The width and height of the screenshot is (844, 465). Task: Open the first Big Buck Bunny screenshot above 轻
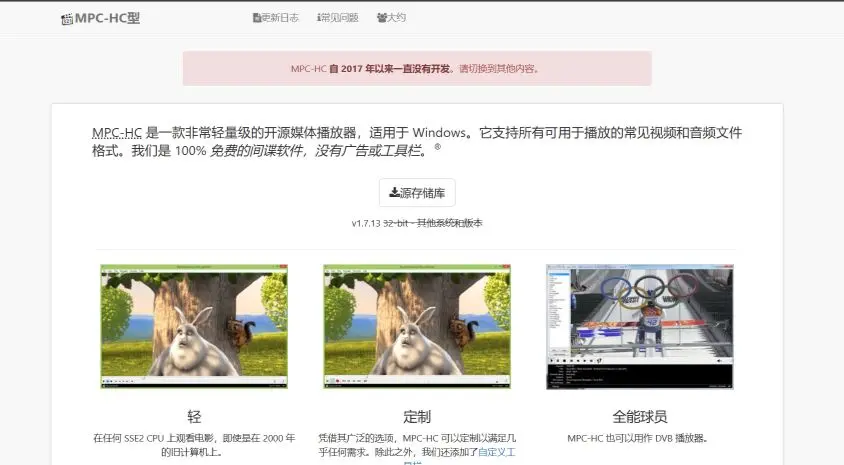[194, 326]
